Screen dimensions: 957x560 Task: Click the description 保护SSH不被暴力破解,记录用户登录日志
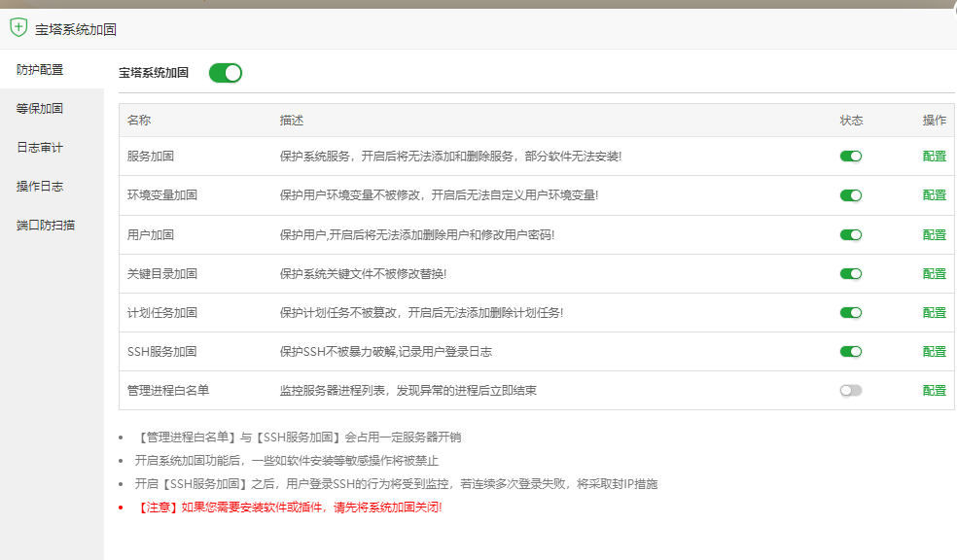(x=386, y=351)
